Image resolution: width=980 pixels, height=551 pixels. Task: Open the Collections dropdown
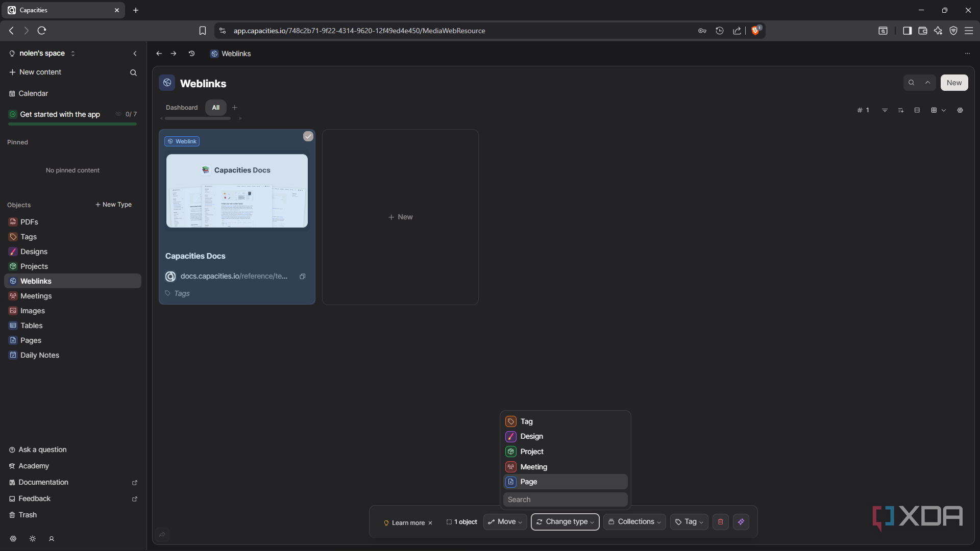coord(634,521)
